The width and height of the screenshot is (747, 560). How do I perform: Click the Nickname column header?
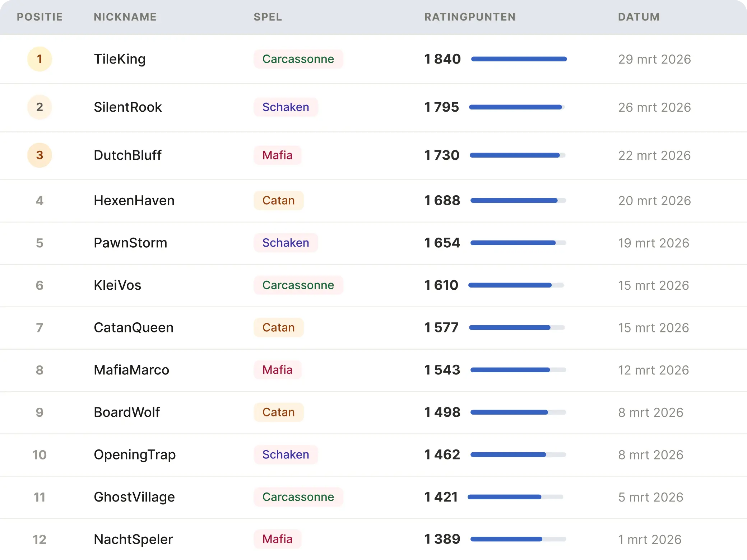coord(125,17)
